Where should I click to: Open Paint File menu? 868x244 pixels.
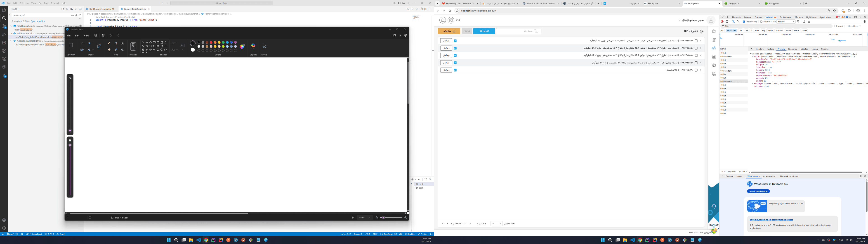point(69,35)
